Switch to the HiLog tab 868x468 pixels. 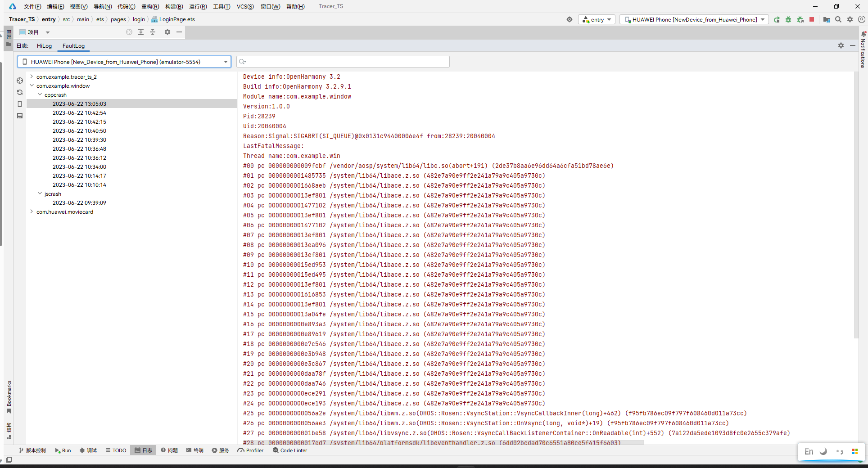[44, 46]
